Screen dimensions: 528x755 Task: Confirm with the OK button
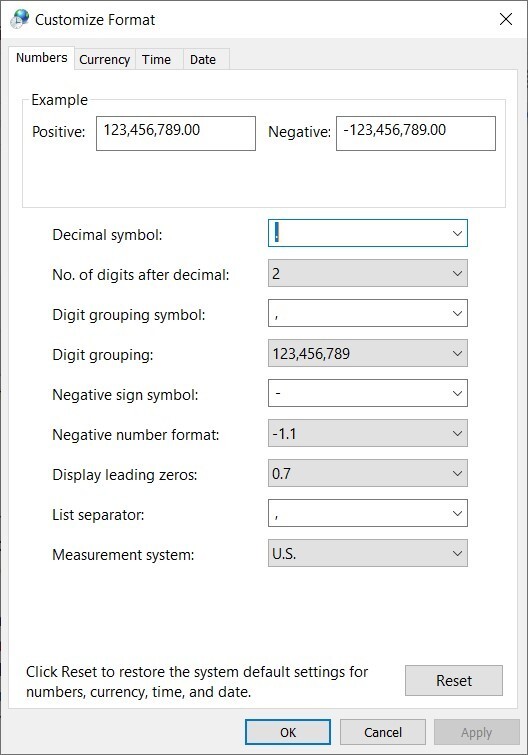tap(288, 732)
